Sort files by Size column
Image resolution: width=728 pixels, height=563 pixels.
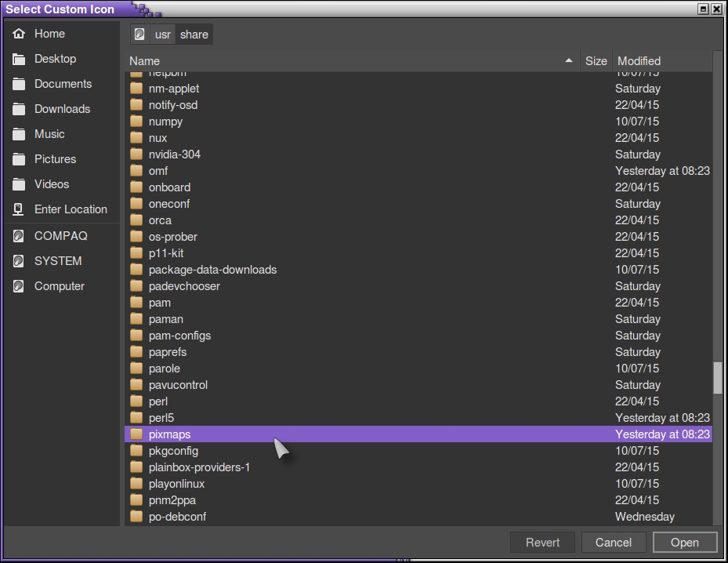[596, 61]
